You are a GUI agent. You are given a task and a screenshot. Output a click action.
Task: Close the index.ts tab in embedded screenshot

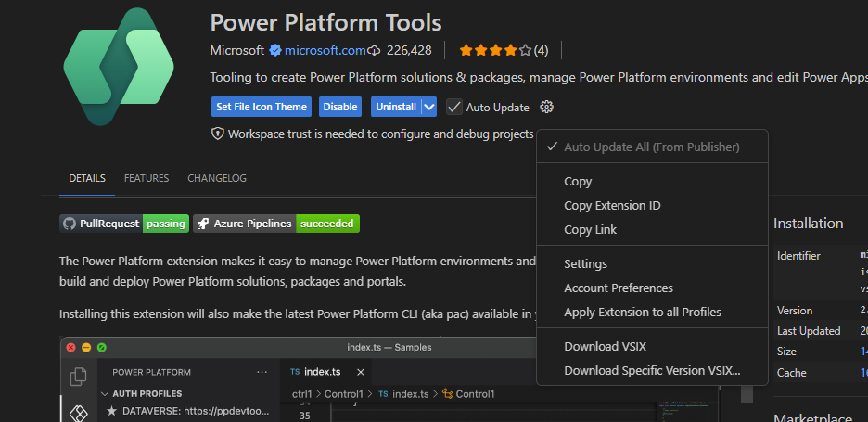361,372
